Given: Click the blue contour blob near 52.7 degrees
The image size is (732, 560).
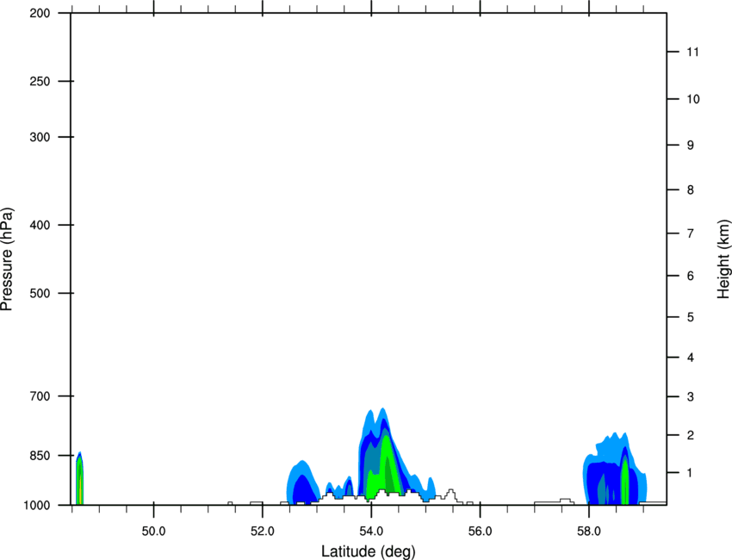Looking at the screenshot, I should [303, 483].
